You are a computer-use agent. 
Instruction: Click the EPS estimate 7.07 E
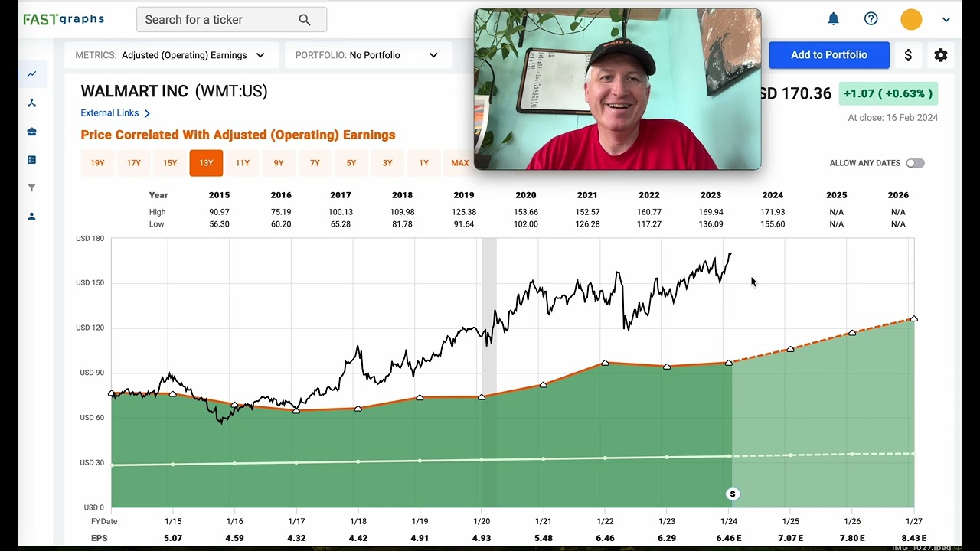click(x=790, y=538)
